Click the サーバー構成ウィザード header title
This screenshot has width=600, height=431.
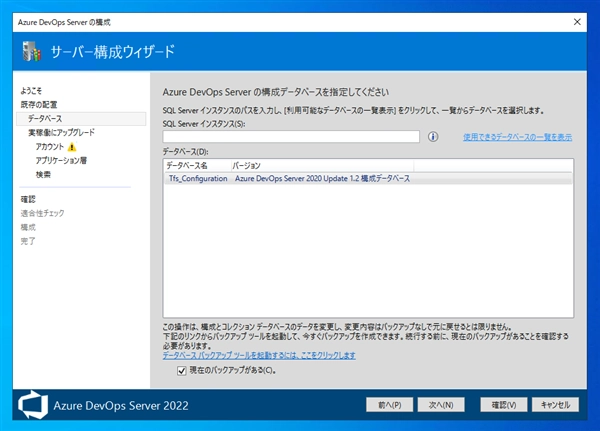click(113, 52)
